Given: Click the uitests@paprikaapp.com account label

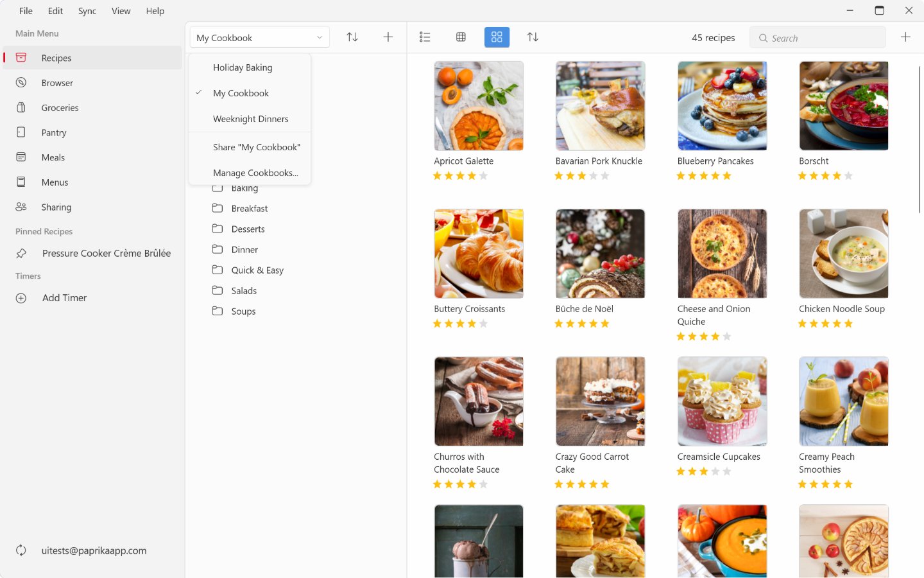Looking at the screenshot, I should pyautogui.click(x=94, y=550).
